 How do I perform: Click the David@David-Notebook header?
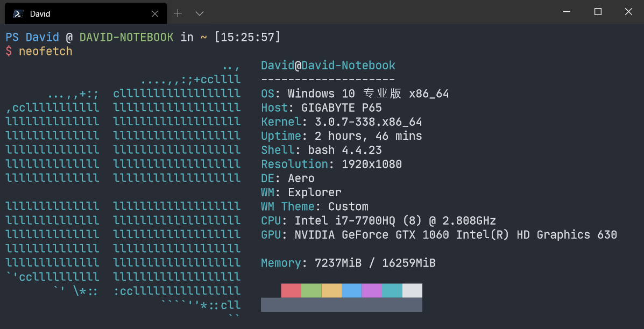(x=328, y=65)
